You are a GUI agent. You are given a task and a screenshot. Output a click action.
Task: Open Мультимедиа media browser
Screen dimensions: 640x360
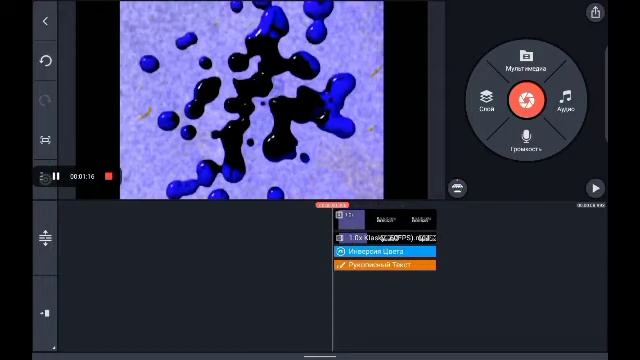coord(526,61)
